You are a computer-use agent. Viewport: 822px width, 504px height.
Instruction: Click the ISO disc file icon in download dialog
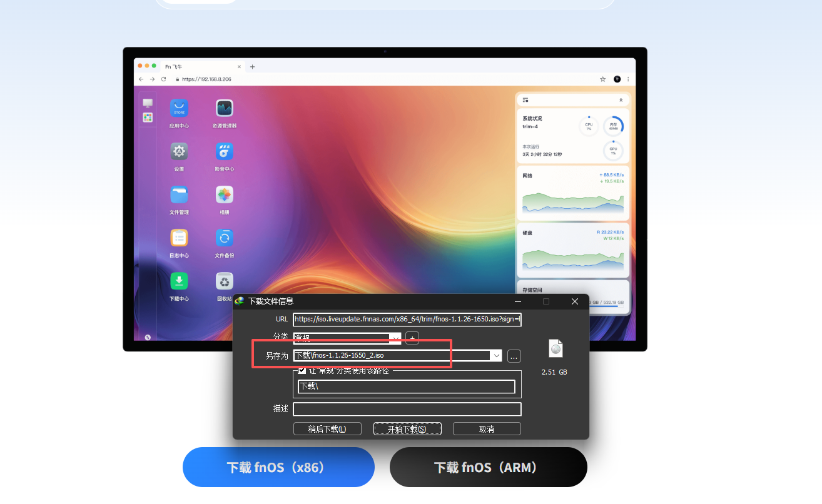coord(556,349)
